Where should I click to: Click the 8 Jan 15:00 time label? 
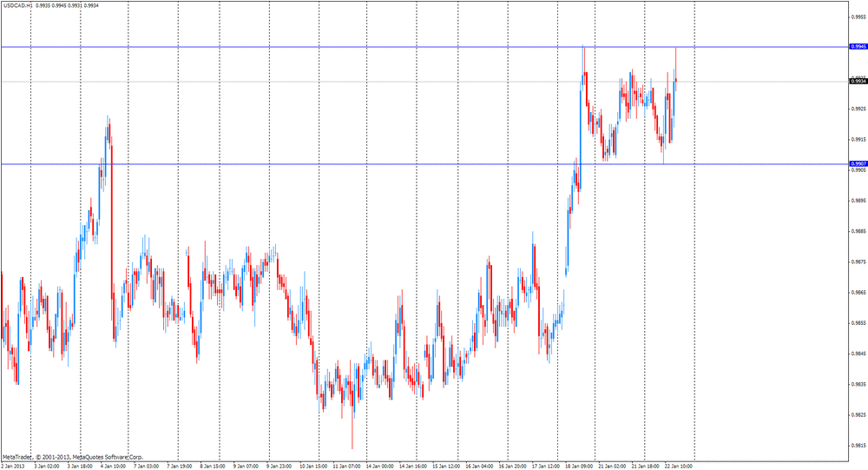[x=213, y=467]
